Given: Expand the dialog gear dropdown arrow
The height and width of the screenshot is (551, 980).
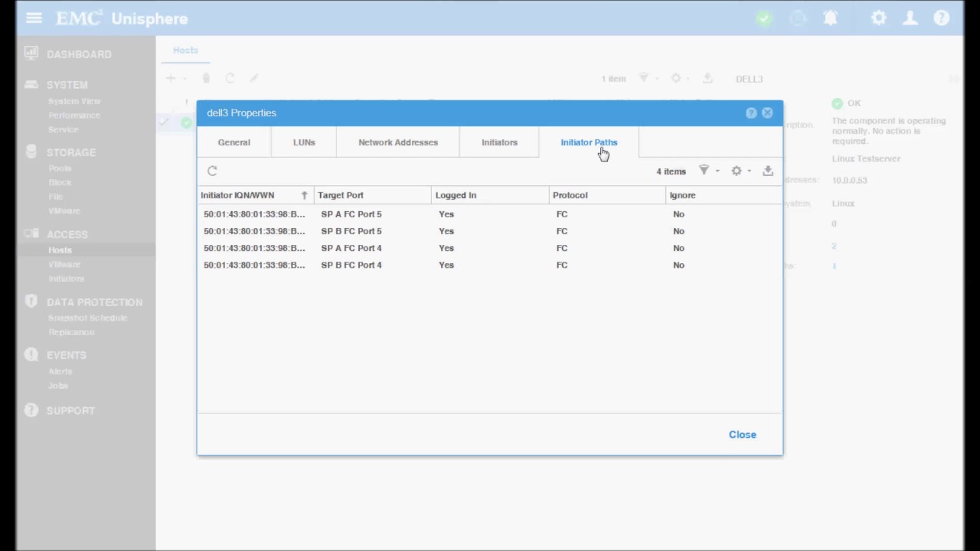Looking at the screenshot, I should [x=750, y=171].
